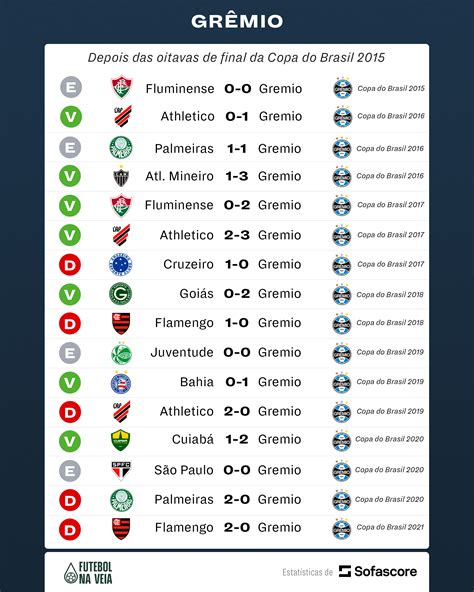Click the red D badge beside Cruzeiro
The width and height of the screenshot is (474, 592).
coord(70,265)
